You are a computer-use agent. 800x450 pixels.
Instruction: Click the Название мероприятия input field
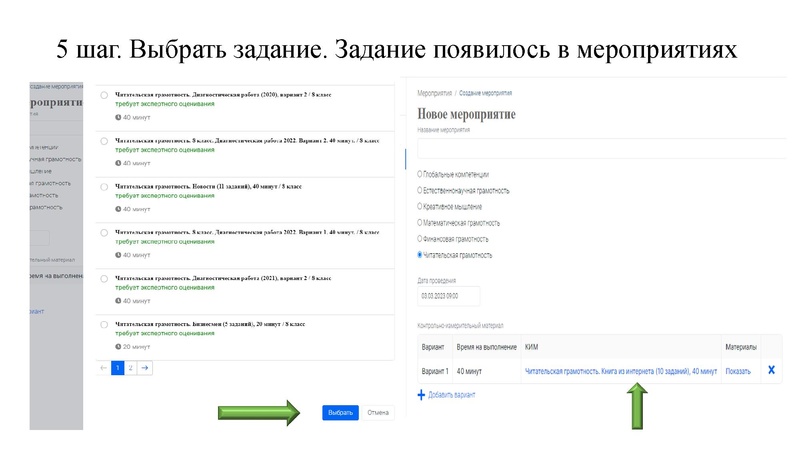click(x=602, y=148)
